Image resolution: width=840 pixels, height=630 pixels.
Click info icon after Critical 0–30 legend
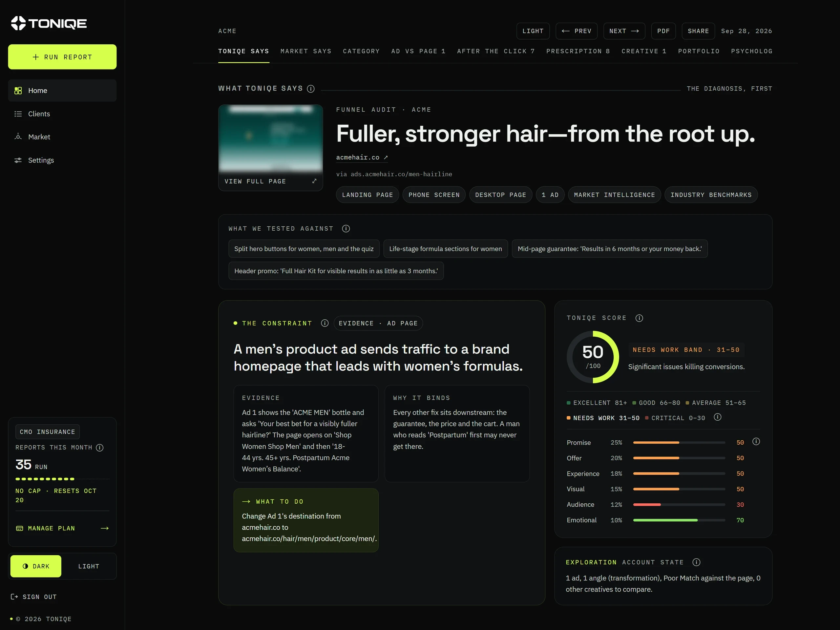click(717, 417)
